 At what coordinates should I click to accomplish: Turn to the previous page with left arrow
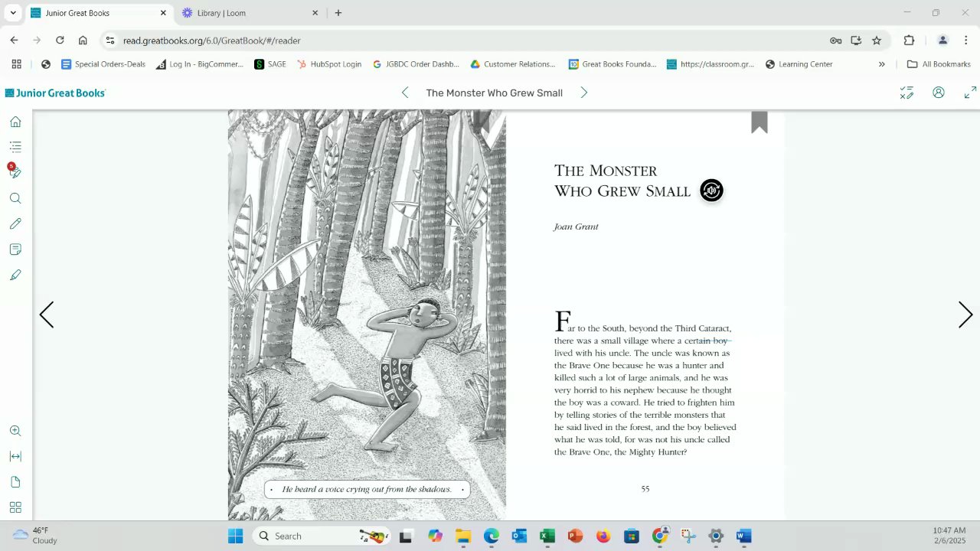47,315
